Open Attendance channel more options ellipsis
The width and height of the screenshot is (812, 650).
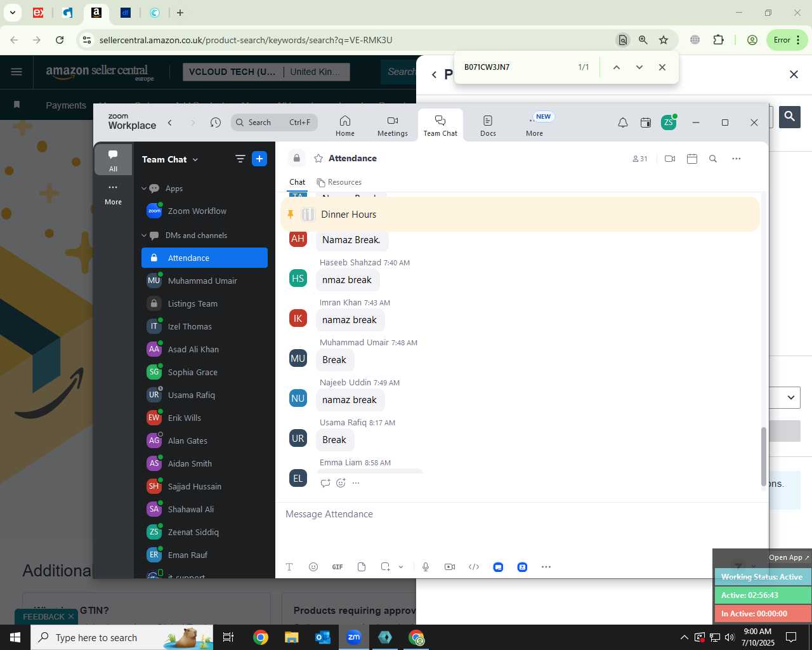[x=737, y=159]
